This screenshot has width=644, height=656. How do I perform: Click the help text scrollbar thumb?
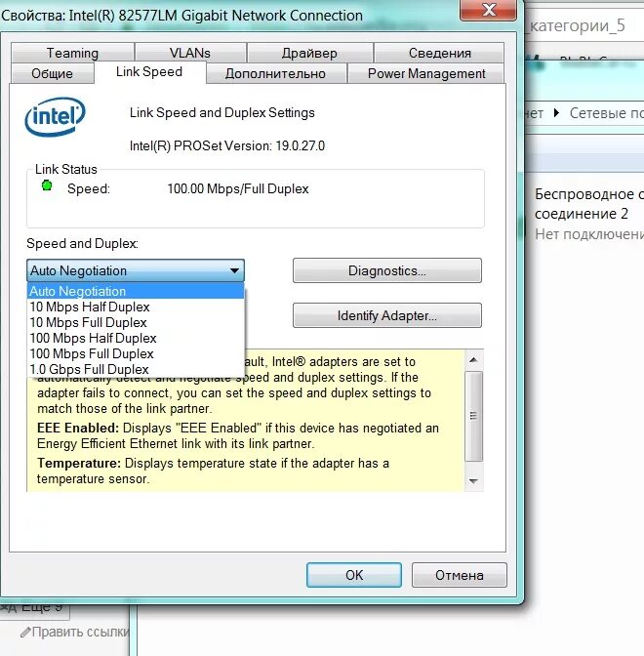474,416
